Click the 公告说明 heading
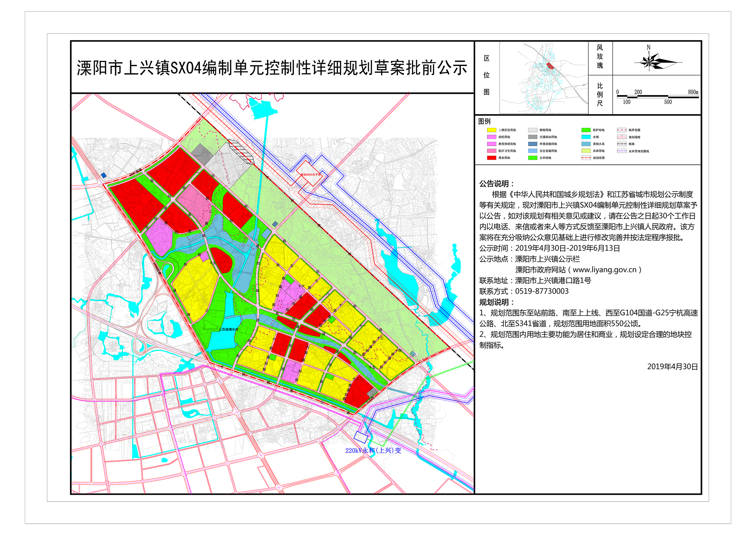Screen dimensions: 756x535 (x=496, y=184)
